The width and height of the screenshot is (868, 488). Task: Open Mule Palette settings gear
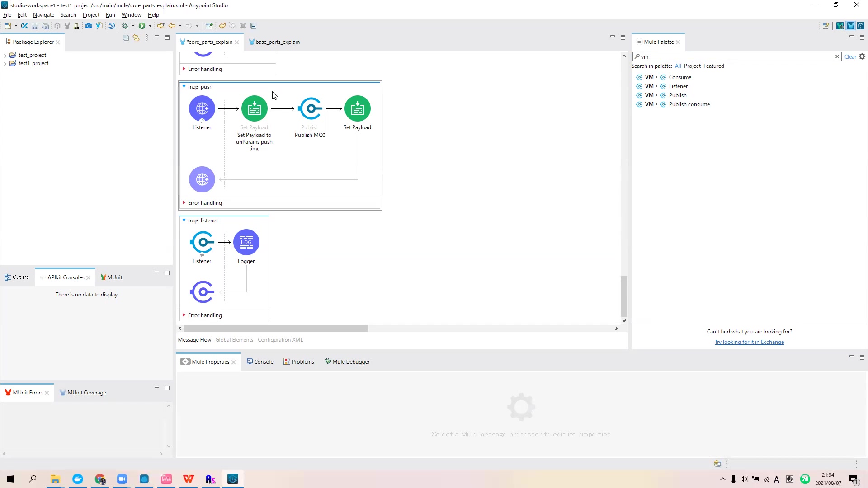(862, 56)
